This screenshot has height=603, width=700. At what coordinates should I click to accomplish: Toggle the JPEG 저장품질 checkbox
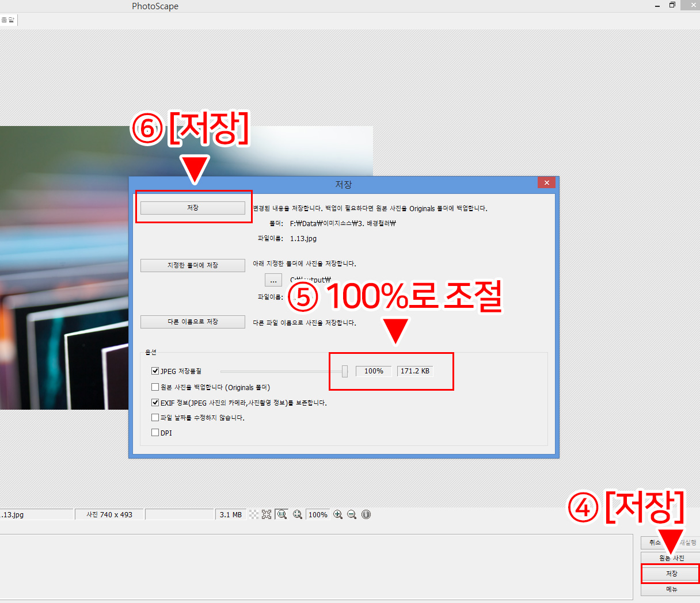click(x=155, y=371)
